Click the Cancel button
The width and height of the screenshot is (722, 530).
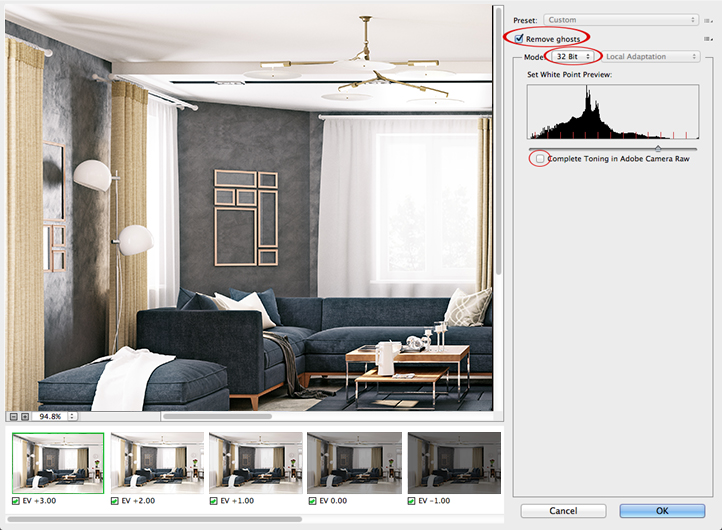click(563, 511)
